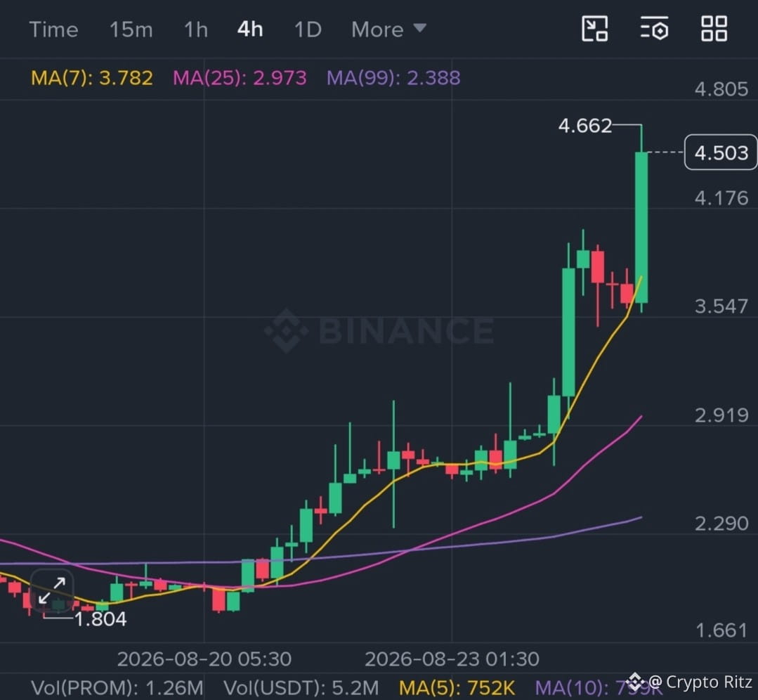Click the 4.662 high price label
758x700 pixels.
coord(585,126)
